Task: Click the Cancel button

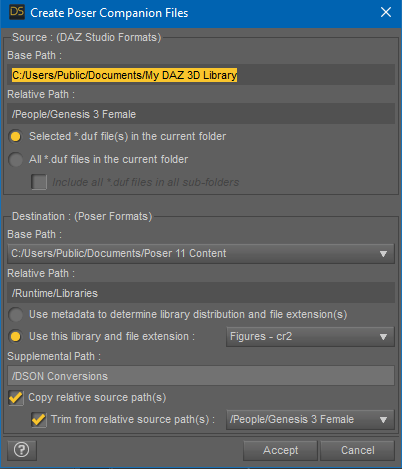Action: coord(358,450)
